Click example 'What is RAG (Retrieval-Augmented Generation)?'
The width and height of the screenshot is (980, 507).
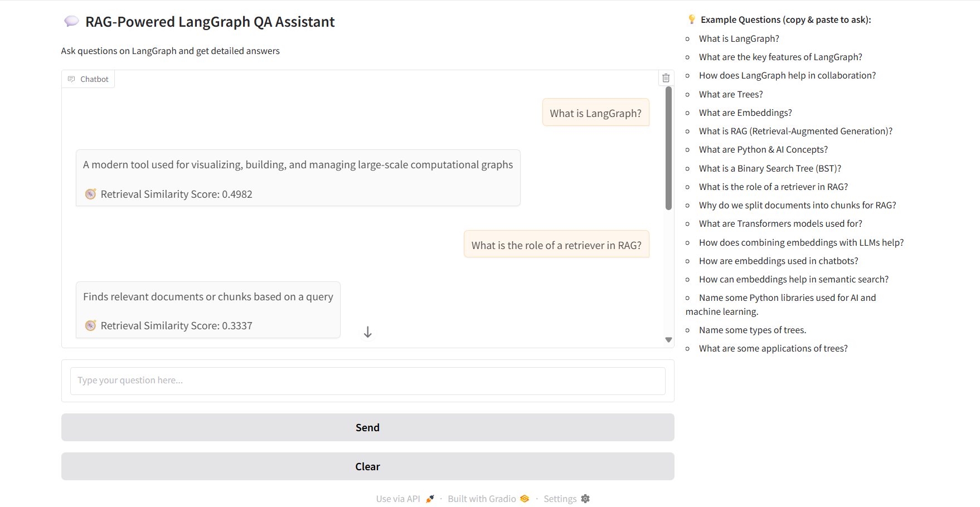point(795,131)
